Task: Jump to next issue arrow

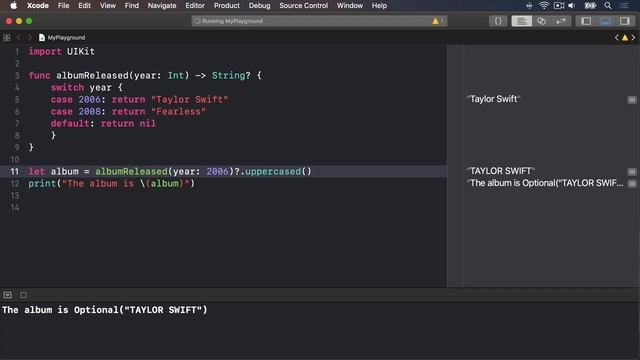Action: 633,38
